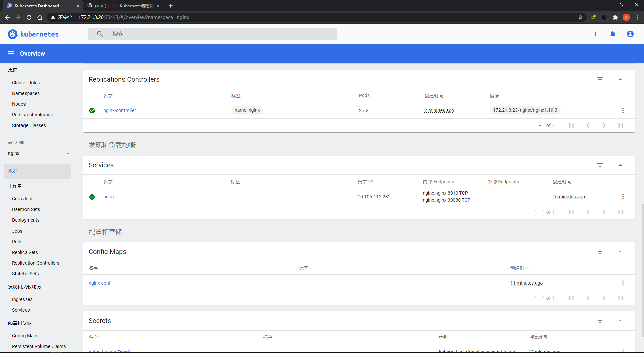The width and height of the screenshot is (644, 353).
Task: Click the name: nginx label chip
Action: [247, 110]
